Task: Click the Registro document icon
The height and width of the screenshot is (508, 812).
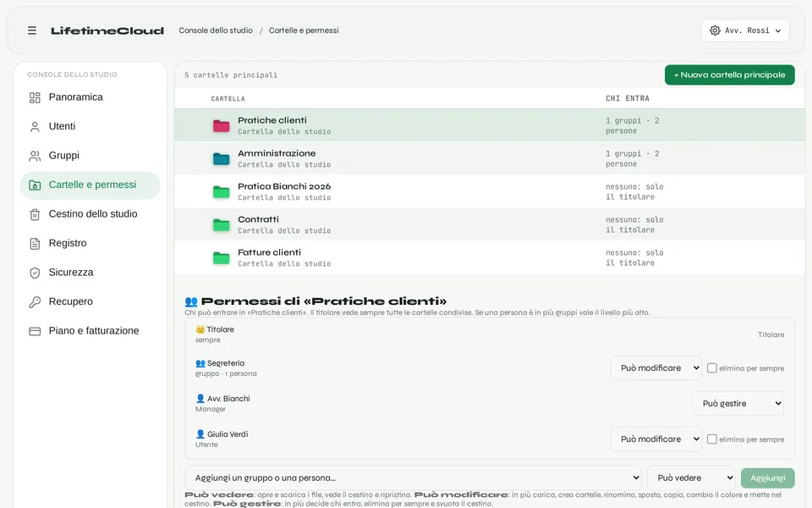Action: tap(35, 243)
